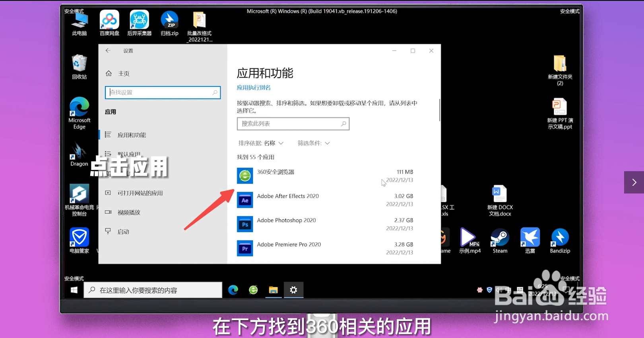Click the Premiere Pro app icon
The height and width of the screenshot is (338, 644).
(x=245, y=248)
